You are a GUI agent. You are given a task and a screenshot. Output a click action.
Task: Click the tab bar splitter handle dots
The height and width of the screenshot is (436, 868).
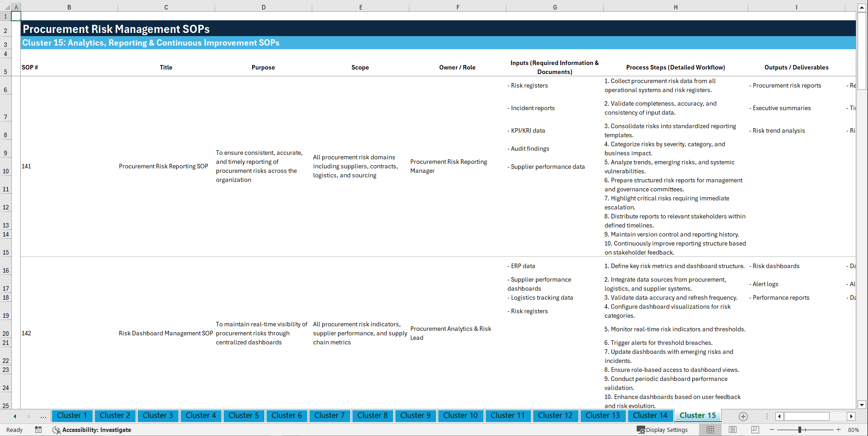767,416
